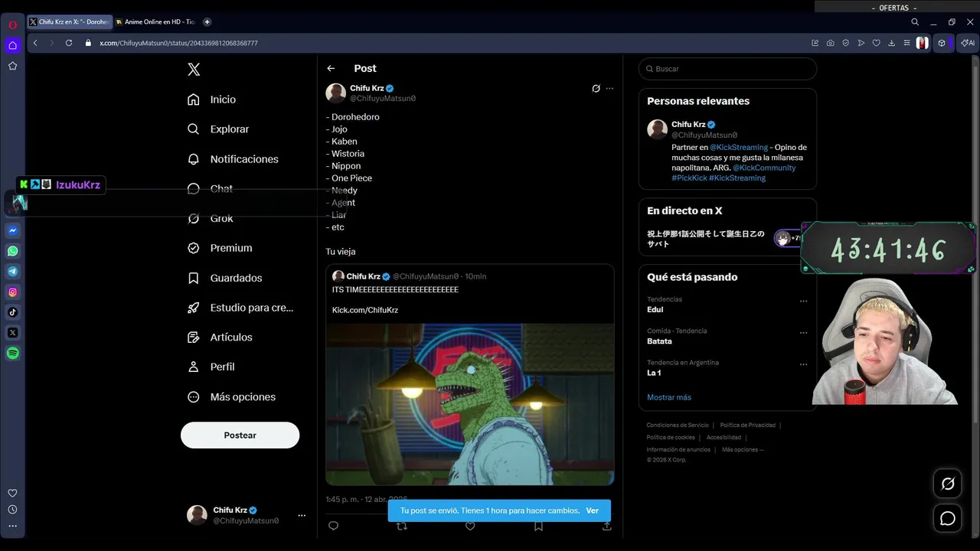The height and width of the screenshot is (551, 980).
Task: Click Mostrar más under trends
Action: click(669, 397)
